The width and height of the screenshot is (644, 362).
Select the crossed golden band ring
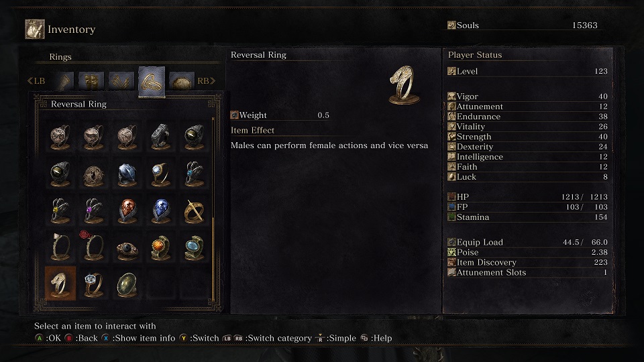click(x=195, y=210)
